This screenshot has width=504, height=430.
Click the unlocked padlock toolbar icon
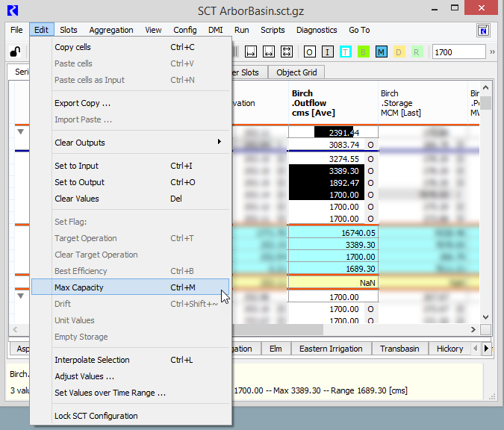(15, 52)
